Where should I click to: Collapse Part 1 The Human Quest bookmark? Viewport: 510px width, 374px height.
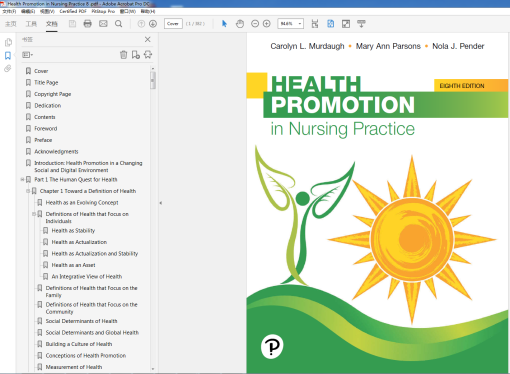point(22,180)
